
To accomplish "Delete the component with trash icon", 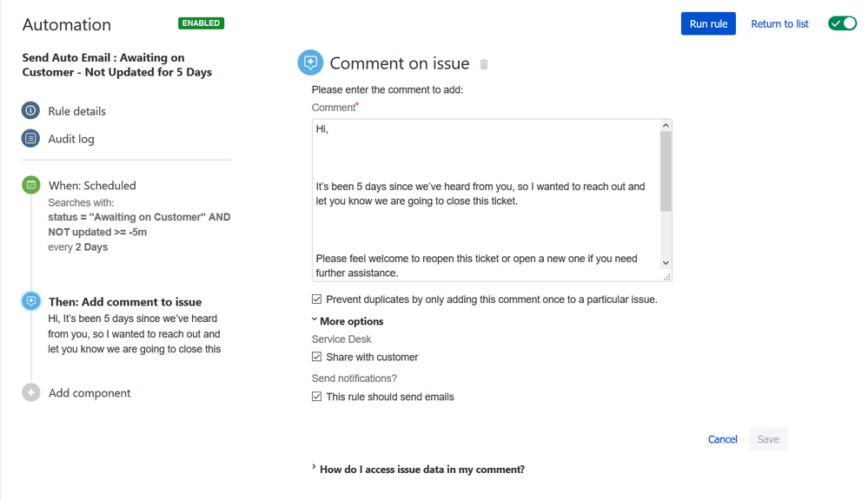I will (x=484, y=64).
